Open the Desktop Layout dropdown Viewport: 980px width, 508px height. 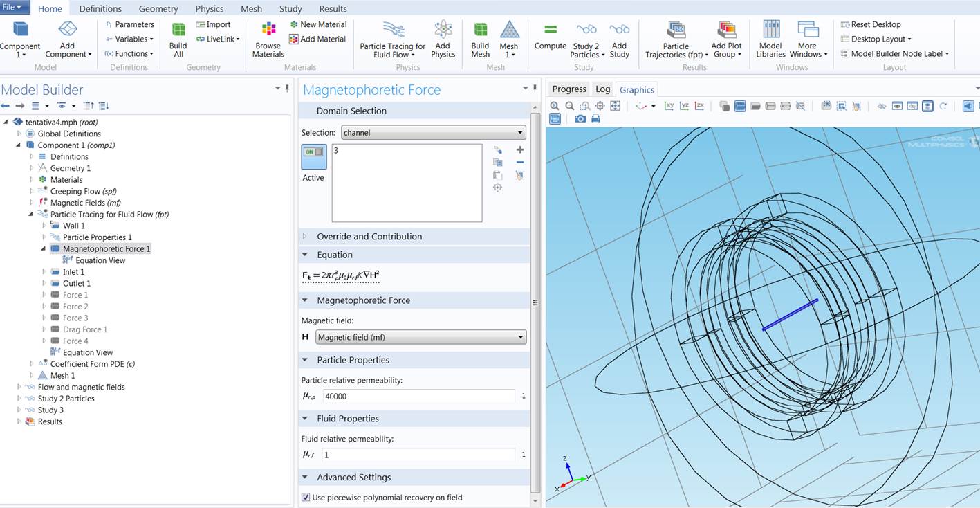[x=876, y=39]
